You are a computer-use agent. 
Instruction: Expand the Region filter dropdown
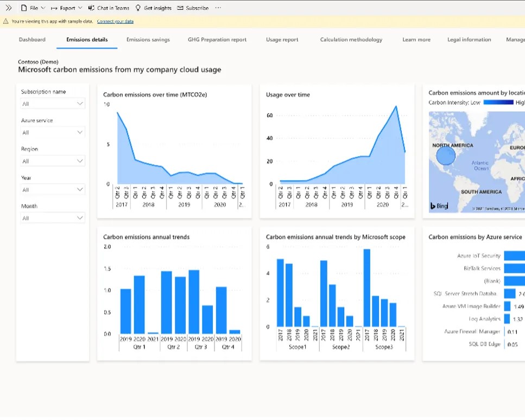(52, 161)
